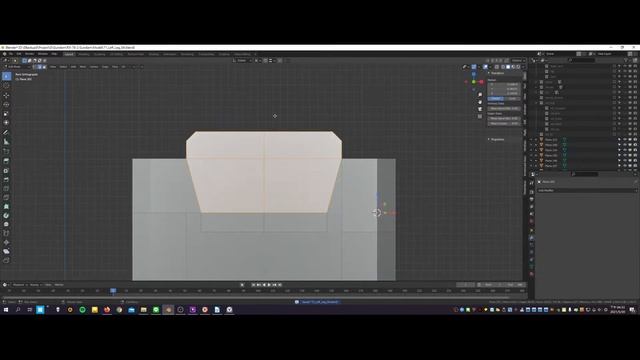Choose the Move tool in toolbar
The image size is (640, 360).
coord(7,96)
